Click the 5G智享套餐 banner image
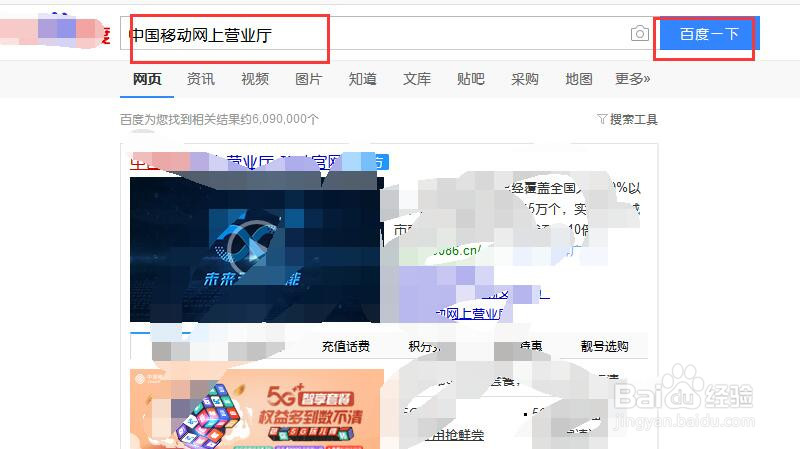The image size is (800, 449). coord(257,409)
